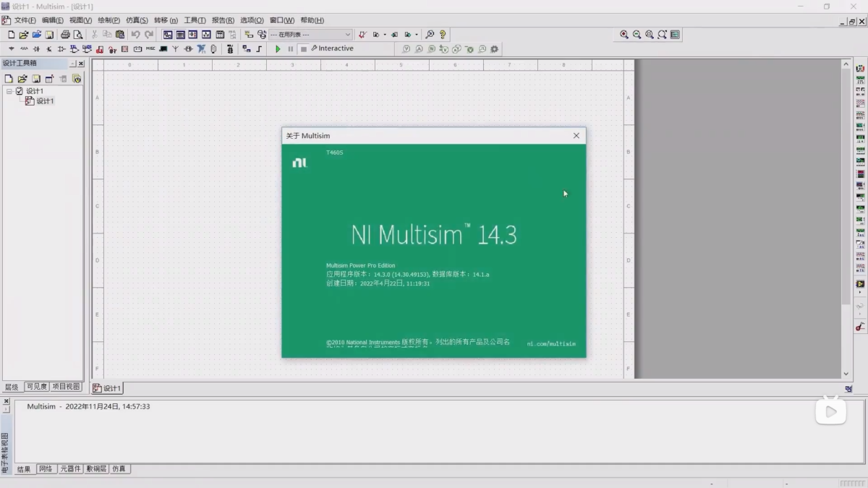Image resolution: width=868 pixels, height=488 pixels.
Task: Close the 关于 Multisim dialog
Action: pos(576,136)
